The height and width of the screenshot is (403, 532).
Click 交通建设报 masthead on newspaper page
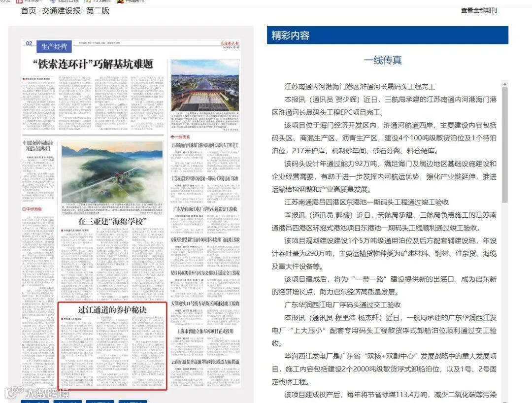coord(230,43)
